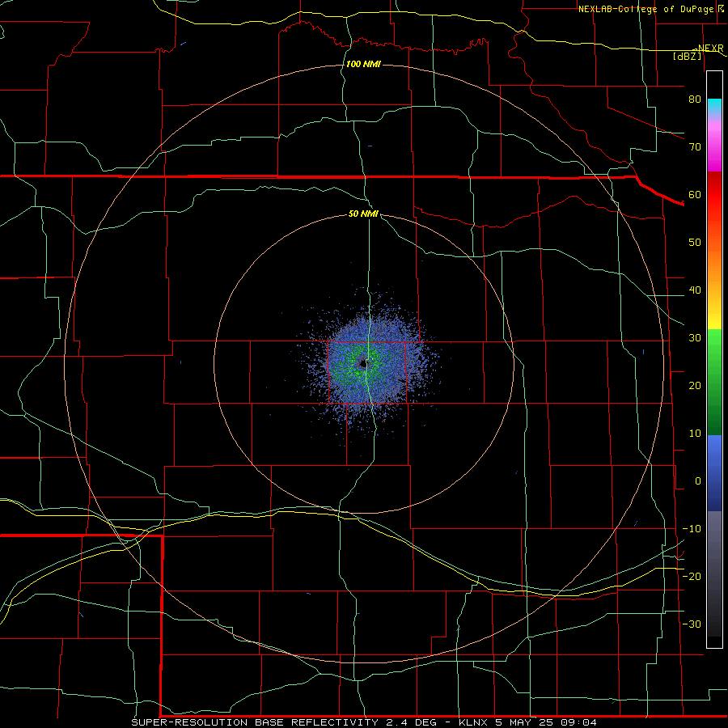Click the black radar site center in the echoes
Viewport: 728px width, 728px height.
[363, 363]
